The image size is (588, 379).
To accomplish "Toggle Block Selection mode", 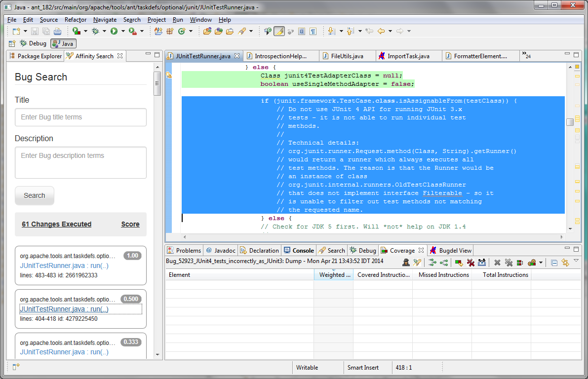I will pos(302,31).
